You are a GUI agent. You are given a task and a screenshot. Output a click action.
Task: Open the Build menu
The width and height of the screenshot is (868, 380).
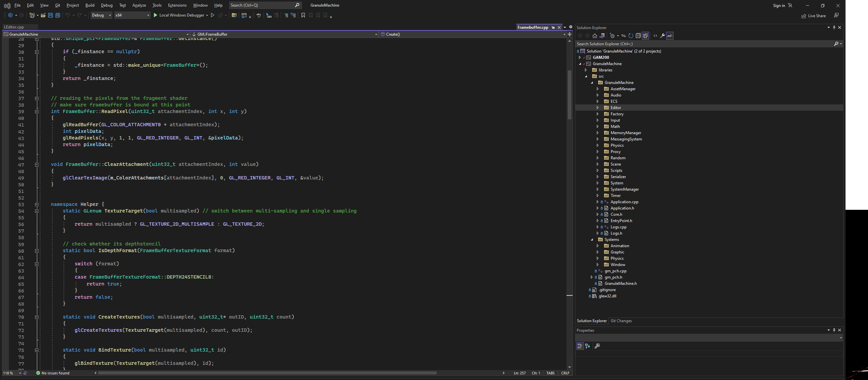90,5
